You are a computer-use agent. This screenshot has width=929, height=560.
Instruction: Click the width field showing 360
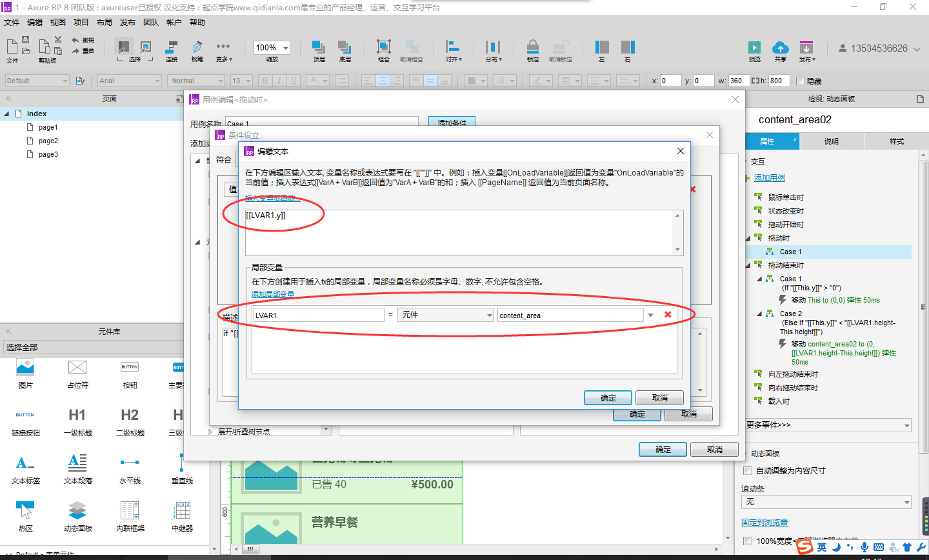point(738,81)
